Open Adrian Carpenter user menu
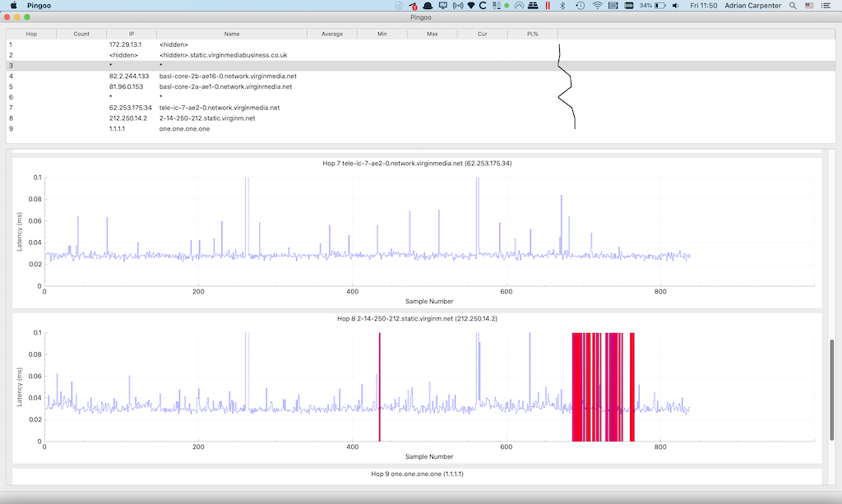The height and width of the screenshot is (504, 842). coord(753,6)
